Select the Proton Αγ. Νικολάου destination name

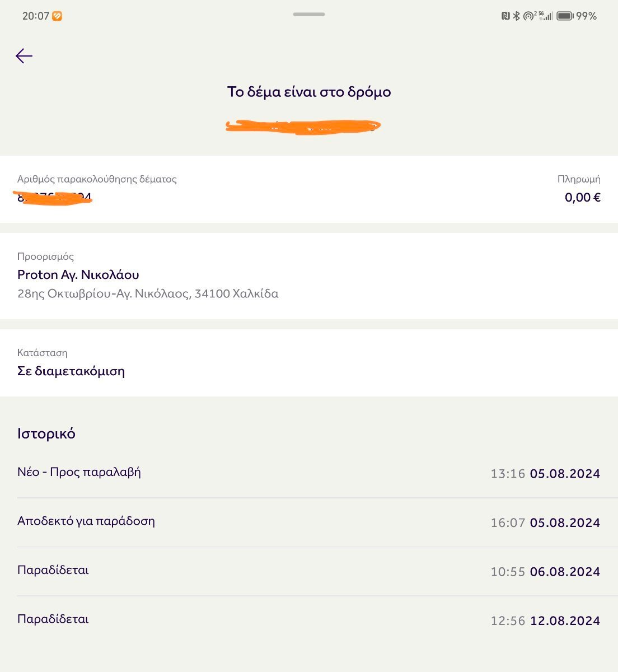click(x=78, y=274)
